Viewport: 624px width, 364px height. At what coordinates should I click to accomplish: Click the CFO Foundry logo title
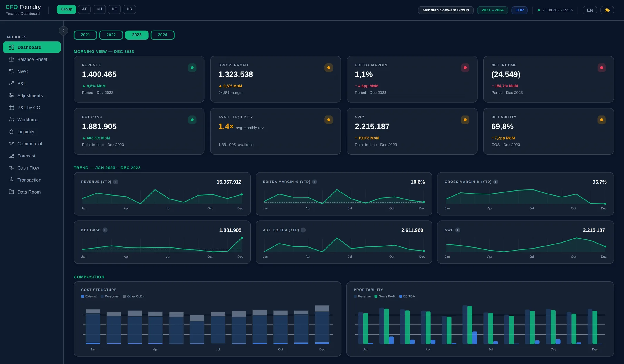point(23,7)
